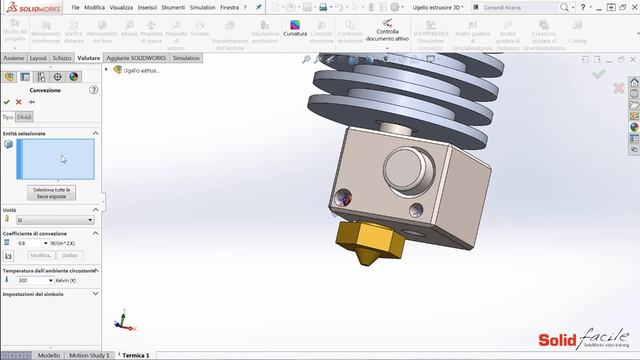Click the Misura tool icon
640x360 pixels.
(x=129, y=29)
